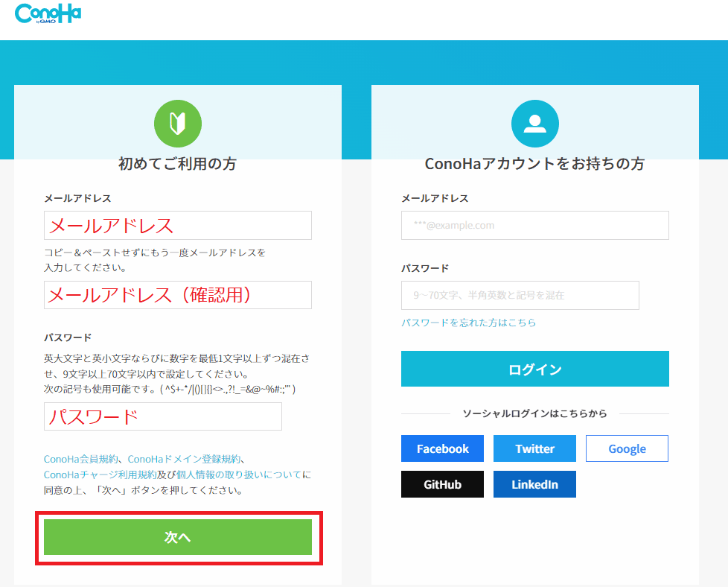Log in with the GitHub button
Image resolution: width=728 pixels, height=587 pixels.
(x=442, y=484)
